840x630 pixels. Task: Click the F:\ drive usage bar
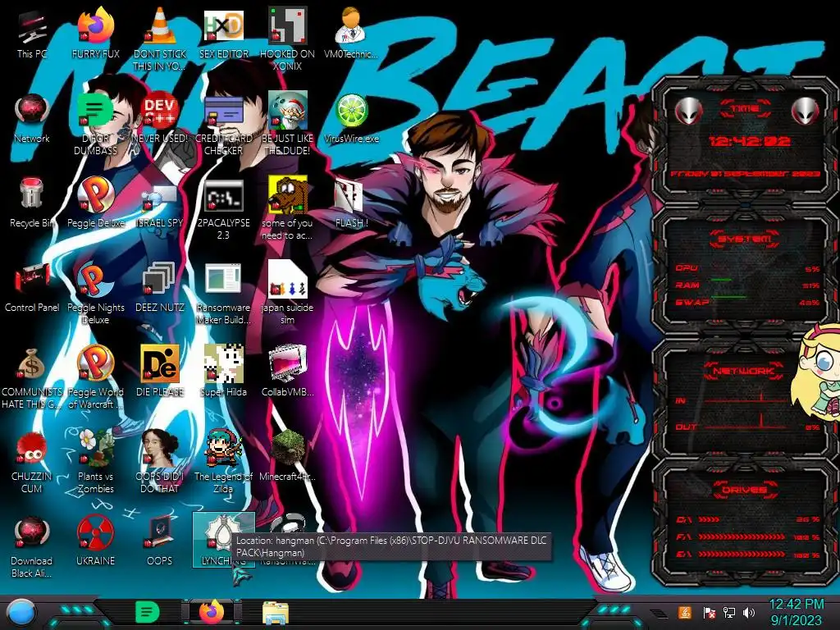(746, 536)
